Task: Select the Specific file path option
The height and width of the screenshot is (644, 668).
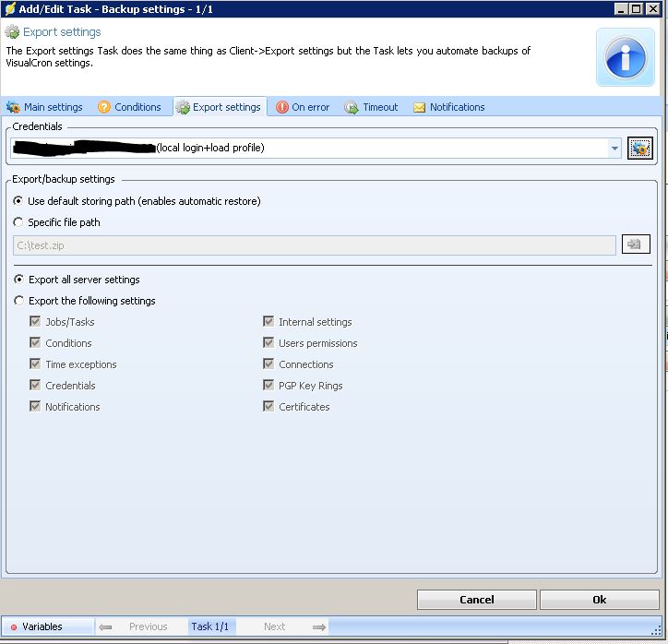Action: [18, 222]
